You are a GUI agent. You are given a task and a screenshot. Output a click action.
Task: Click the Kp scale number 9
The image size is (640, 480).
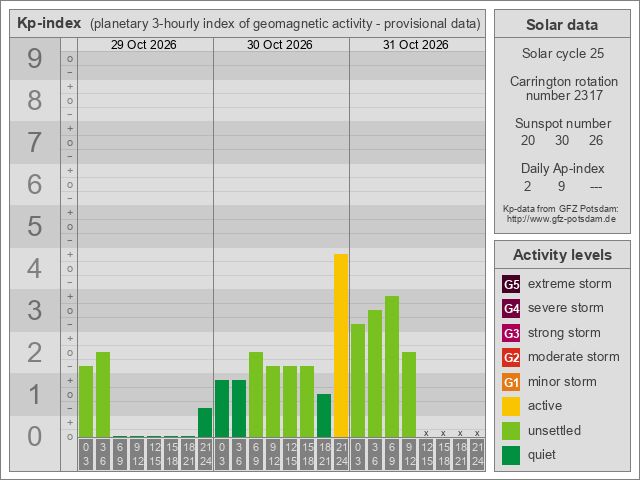point(35,58)
